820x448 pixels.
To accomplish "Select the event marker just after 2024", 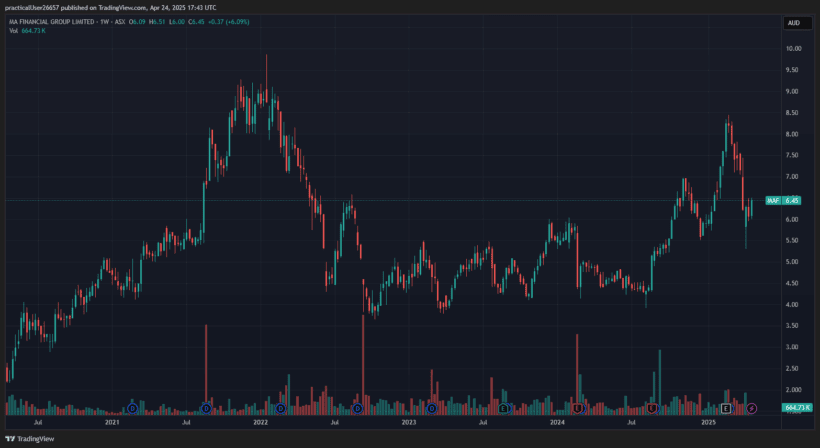I will 578,408.
